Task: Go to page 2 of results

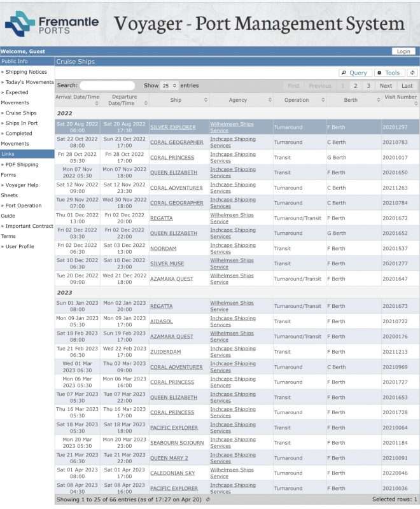Action: 356,86
